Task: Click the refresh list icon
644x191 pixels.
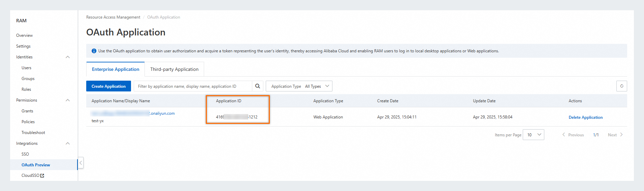Action: point(622,86)
